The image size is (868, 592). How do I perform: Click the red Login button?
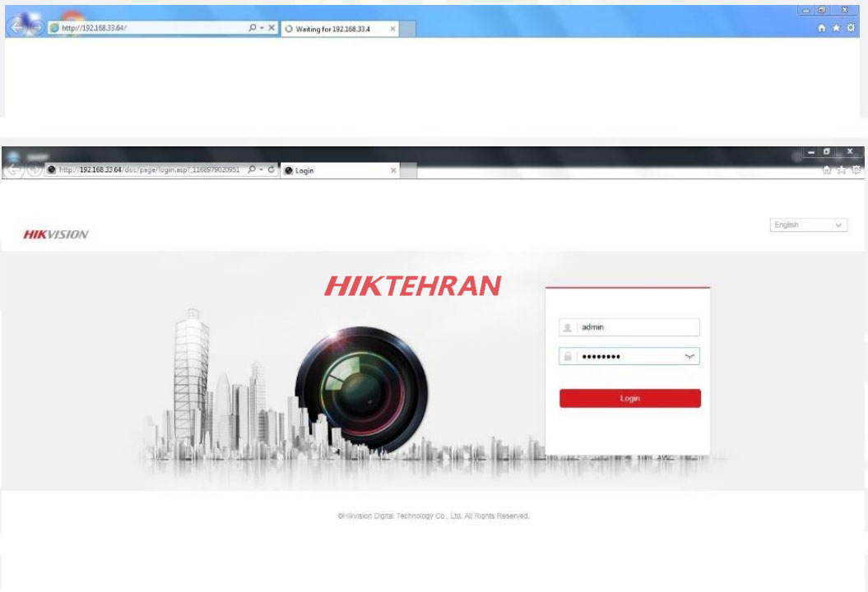click(x=630, y=398)
